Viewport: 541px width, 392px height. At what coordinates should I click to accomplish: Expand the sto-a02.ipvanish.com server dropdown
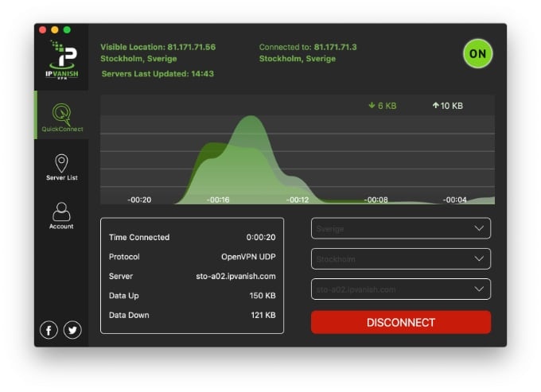[x=400, y=289]
